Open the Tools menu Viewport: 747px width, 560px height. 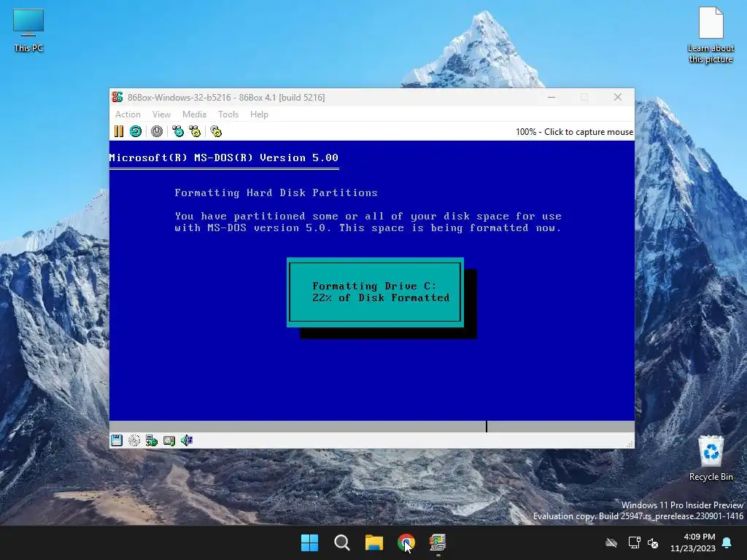tap(228, 114)
